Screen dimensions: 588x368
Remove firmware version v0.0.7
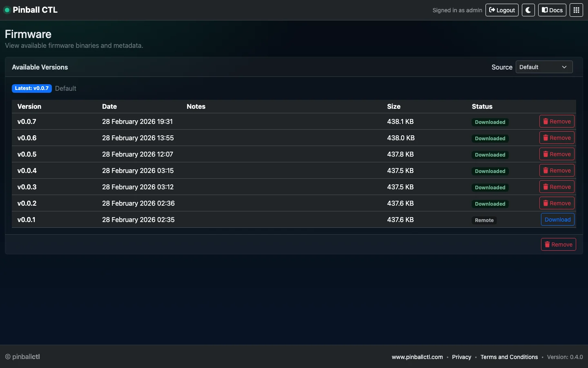(557, 121)
